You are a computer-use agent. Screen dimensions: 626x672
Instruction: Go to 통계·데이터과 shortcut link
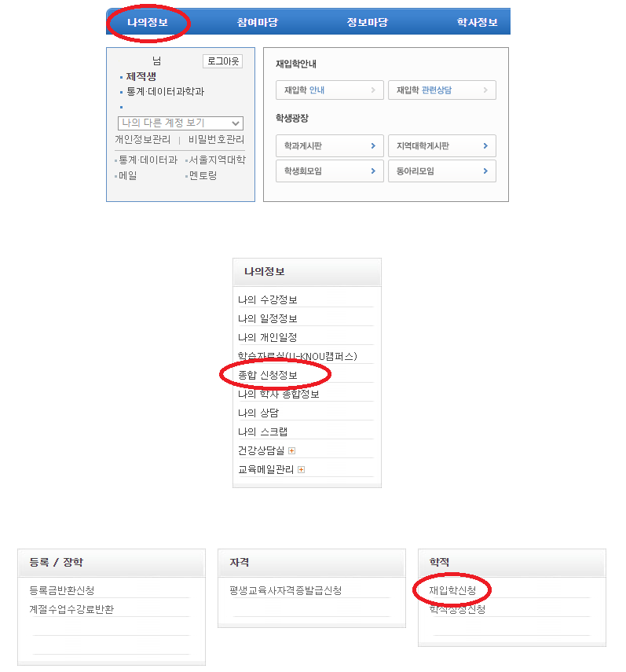pyautogui.click(x=148, y=160)
